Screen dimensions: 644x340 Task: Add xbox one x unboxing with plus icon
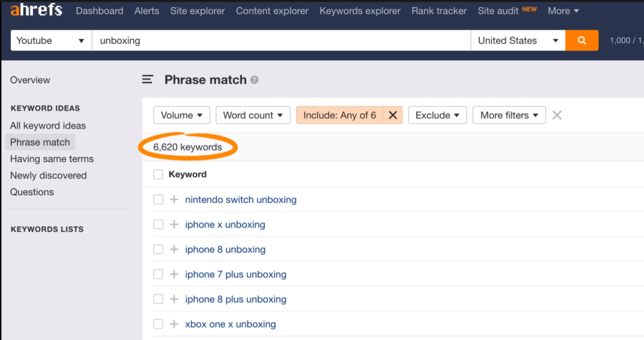click(x=174, y=324)
